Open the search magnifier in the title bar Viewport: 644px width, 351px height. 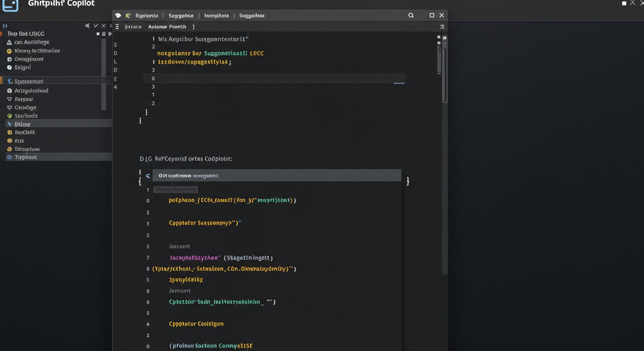(x=411, y=15)
